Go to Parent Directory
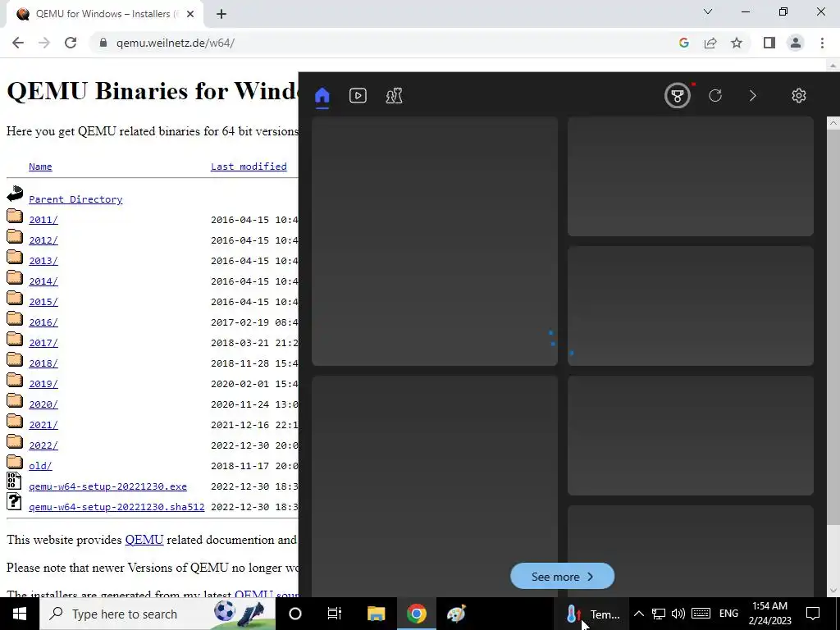 75,199
